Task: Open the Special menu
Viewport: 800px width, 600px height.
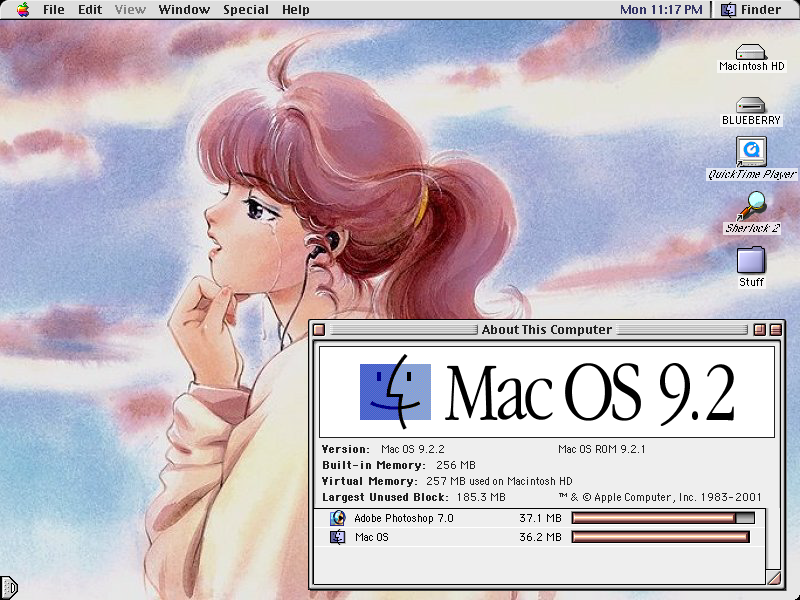Action: (x=245, y=10)
